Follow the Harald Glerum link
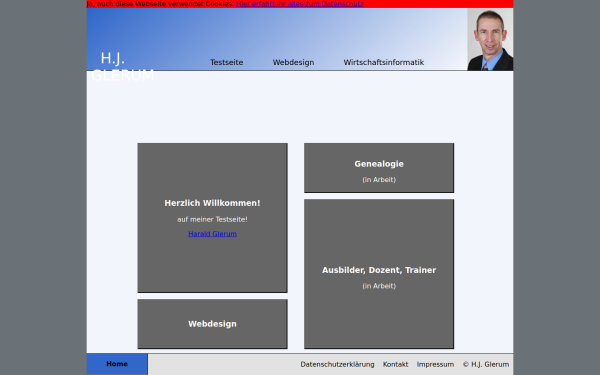The image size is (600, 375). [x=212, y=234]
